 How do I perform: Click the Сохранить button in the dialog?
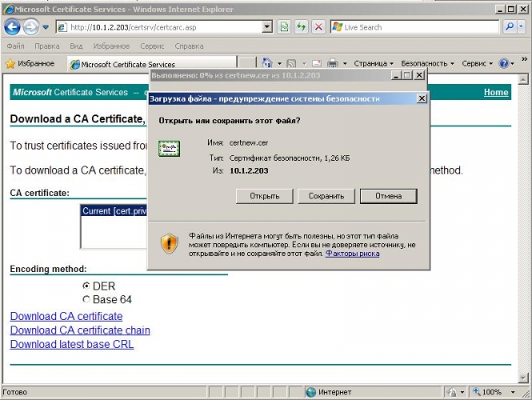pyautogui.click(x=326, y=196)
